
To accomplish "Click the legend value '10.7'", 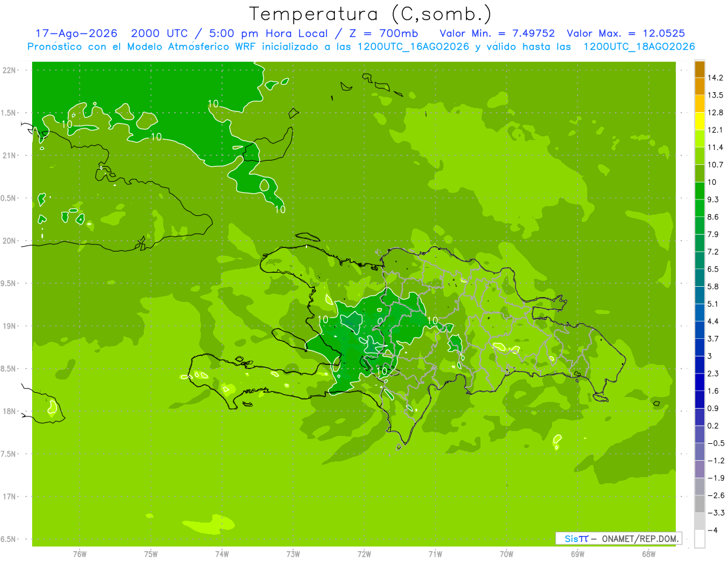I will click(x=716, y=165).
